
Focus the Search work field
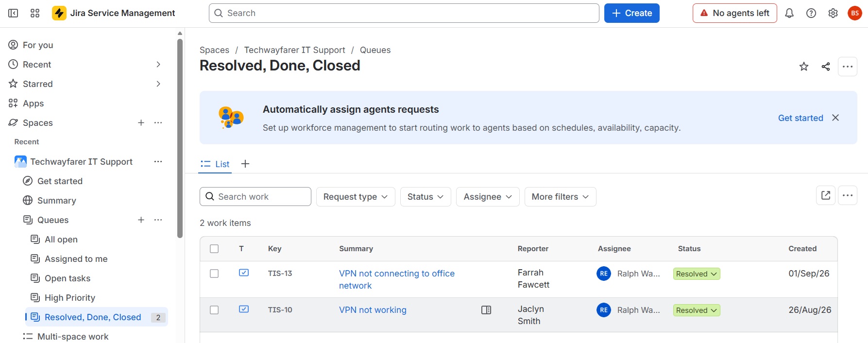pos(255,197)
